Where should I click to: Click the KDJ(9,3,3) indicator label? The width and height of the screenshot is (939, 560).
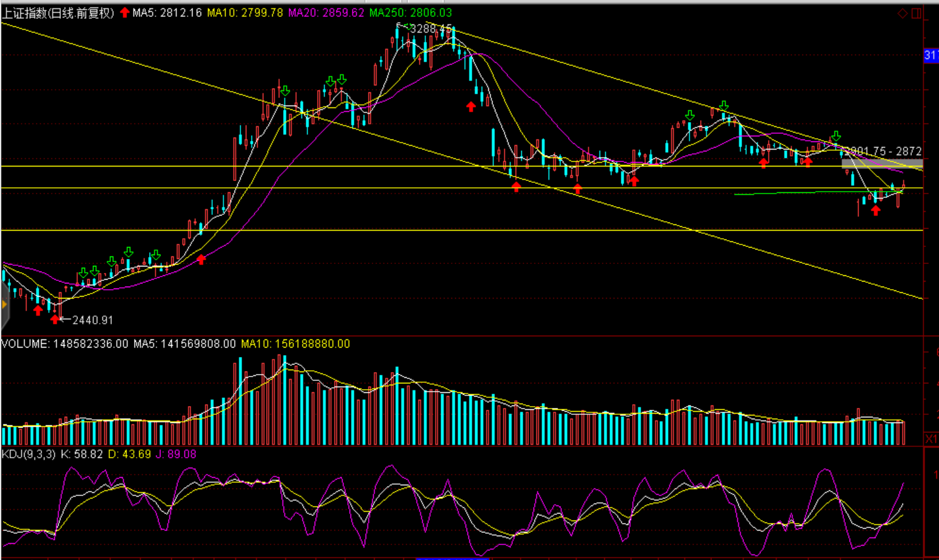pos(28,454)
